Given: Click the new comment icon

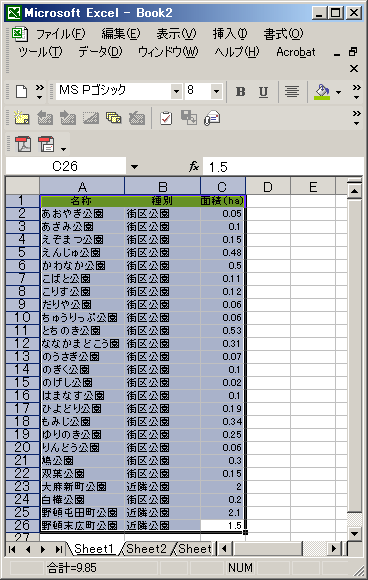Looking at the screenshot, I should click(x=21, y=118).
